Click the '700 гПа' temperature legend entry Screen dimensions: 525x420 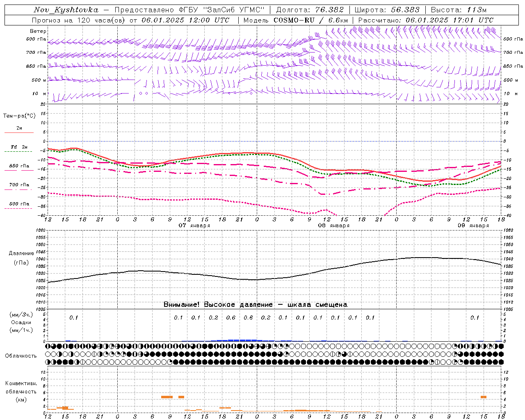pos(19,185)
